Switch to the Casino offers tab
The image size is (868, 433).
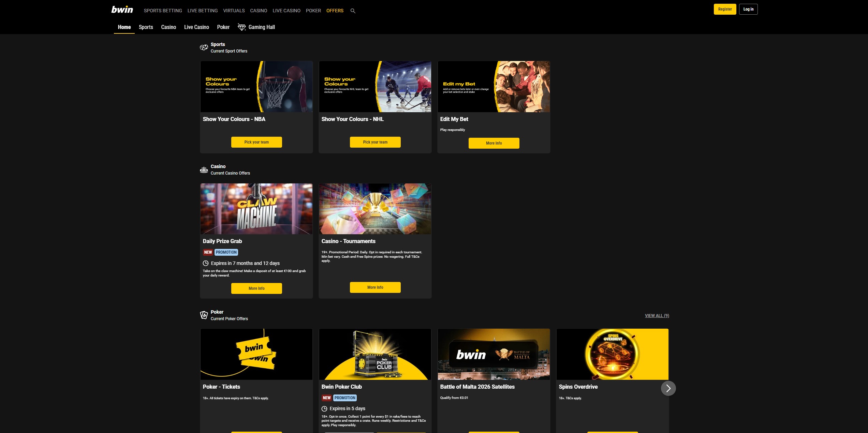point(168,27)
